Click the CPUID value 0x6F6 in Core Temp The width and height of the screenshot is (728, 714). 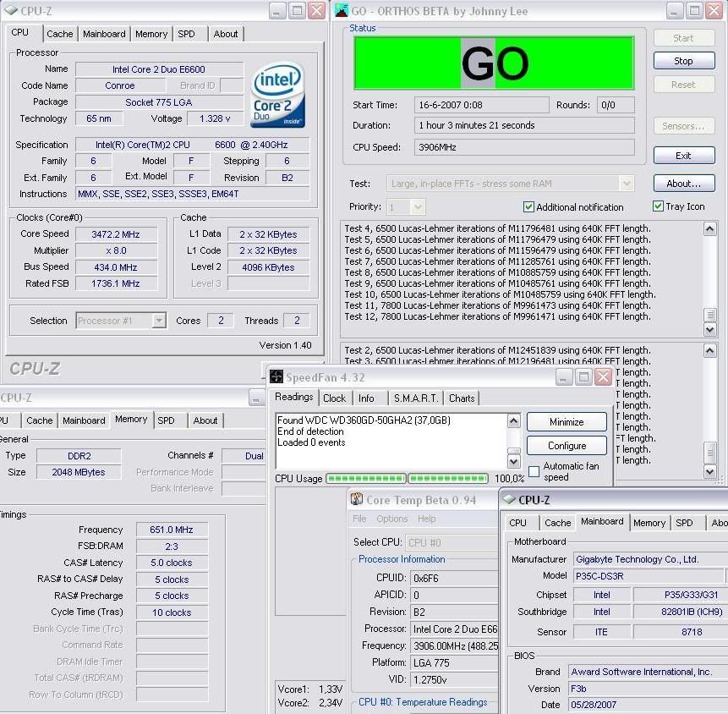coord(455,578)
